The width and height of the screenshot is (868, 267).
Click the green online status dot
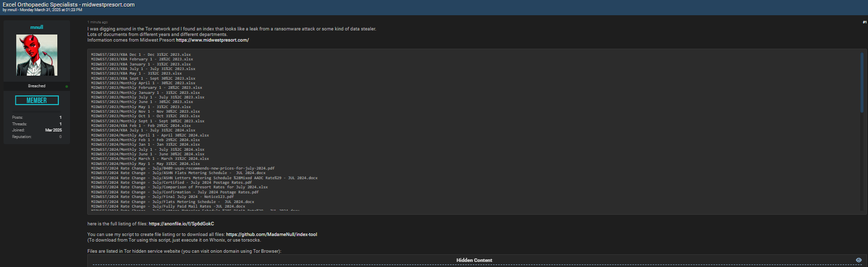point(66,86)
